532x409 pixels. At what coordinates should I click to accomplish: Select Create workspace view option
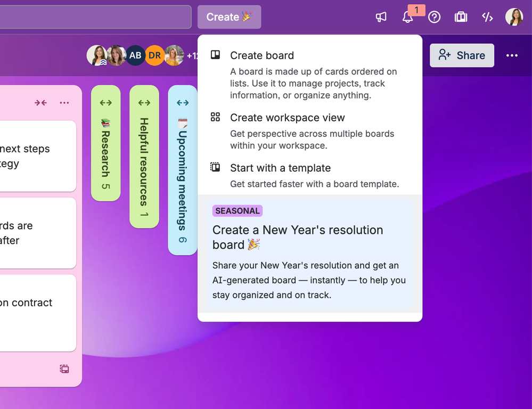(x=310, y=131)
